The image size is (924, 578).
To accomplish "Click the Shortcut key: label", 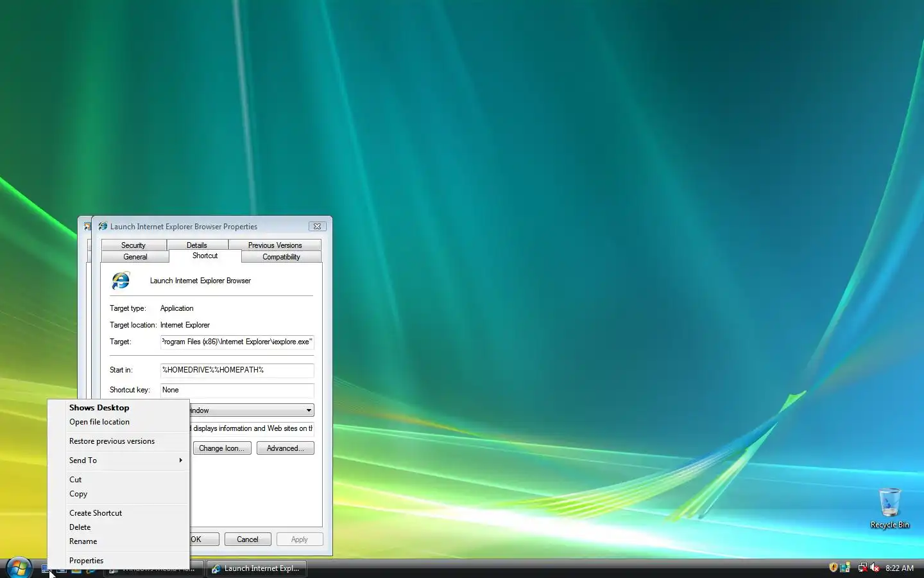I will [x=130, y=390].
